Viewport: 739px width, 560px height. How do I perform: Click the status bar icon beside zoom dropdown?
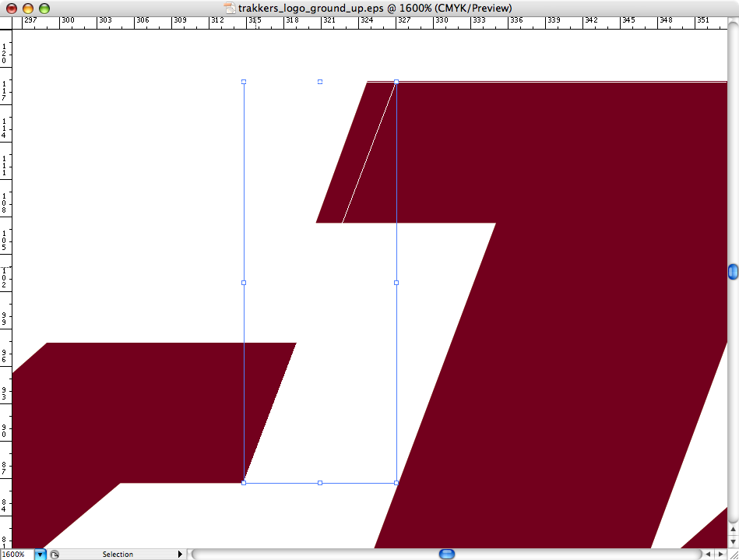[55, 555]
